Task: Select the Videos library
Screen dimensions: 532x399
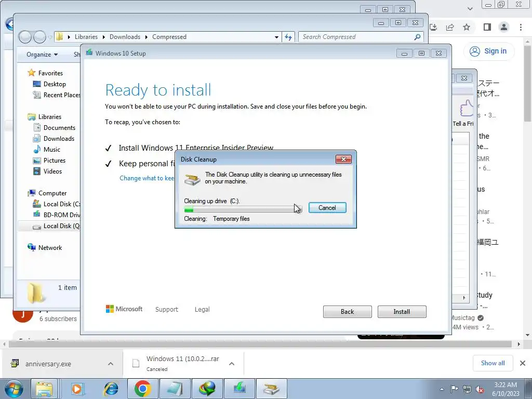Action: pyautogui.click(x=52, y=171)
